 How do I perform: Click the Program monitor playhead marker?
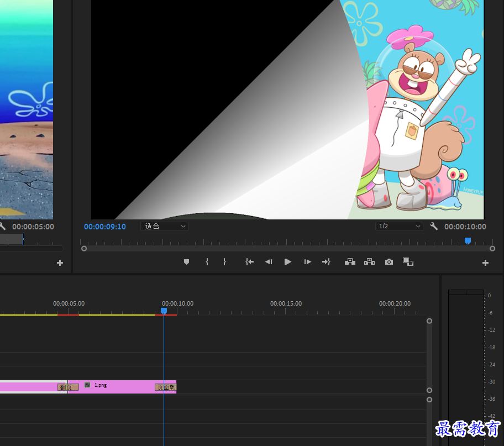click(x=468, y=241)
